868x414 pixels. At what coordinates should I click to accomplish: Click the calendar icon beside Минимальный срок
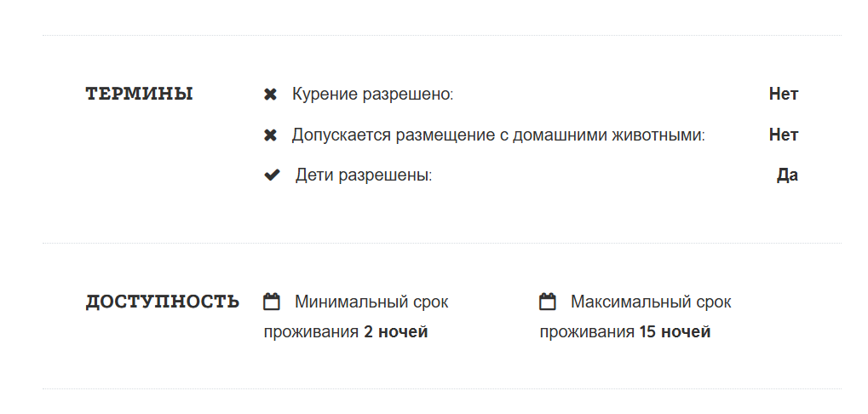click(272, 302)
